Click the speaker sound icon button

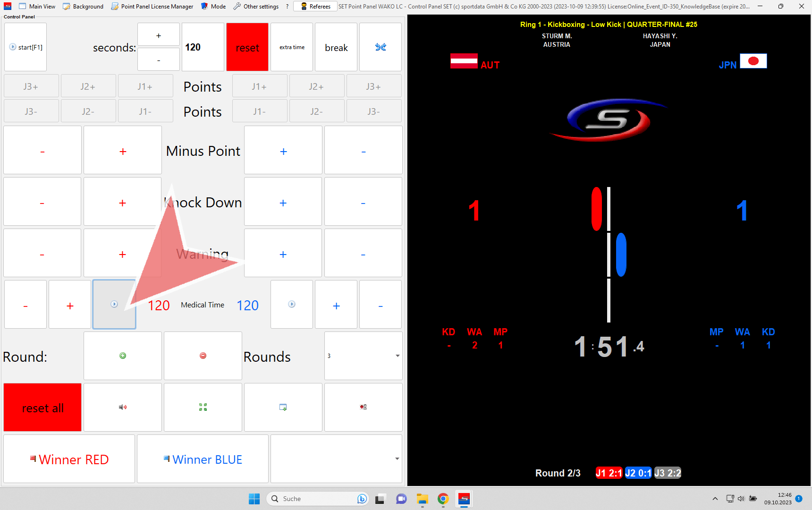click(x=123, y=407)
